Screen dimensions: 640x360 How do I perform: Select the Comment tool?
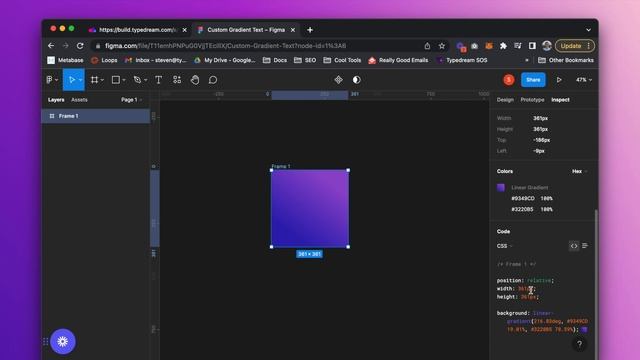[213, 80]
